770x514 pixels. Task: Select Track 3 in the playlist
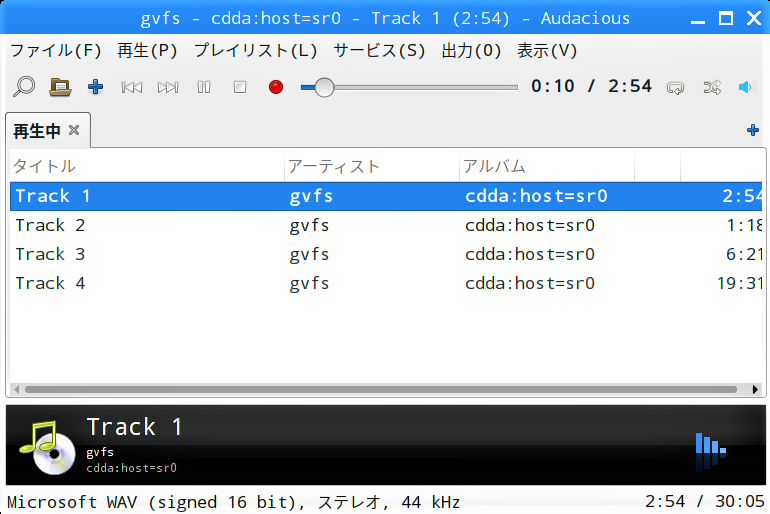[50, 254]
